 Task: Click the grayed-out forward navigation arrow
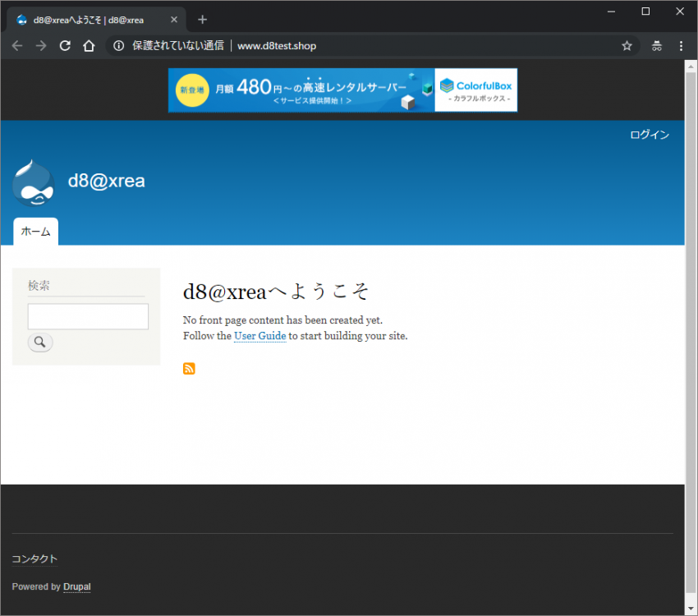[x=39, y=46]
